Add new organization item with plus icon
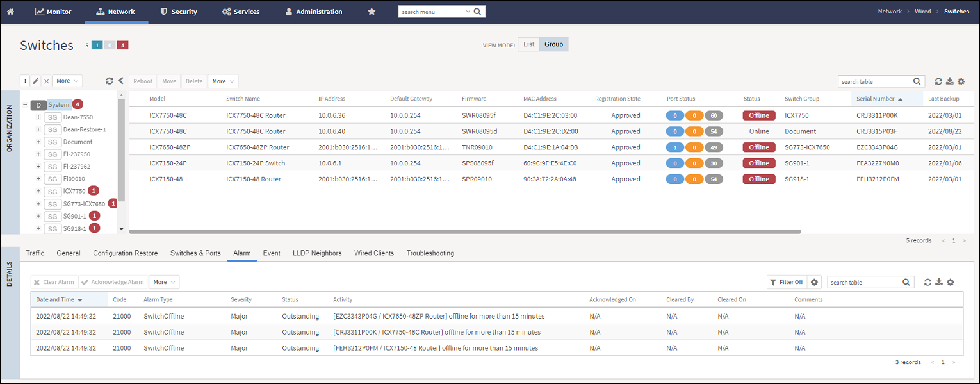The height and width of the screenshot is (384, 980). (25, 81)
